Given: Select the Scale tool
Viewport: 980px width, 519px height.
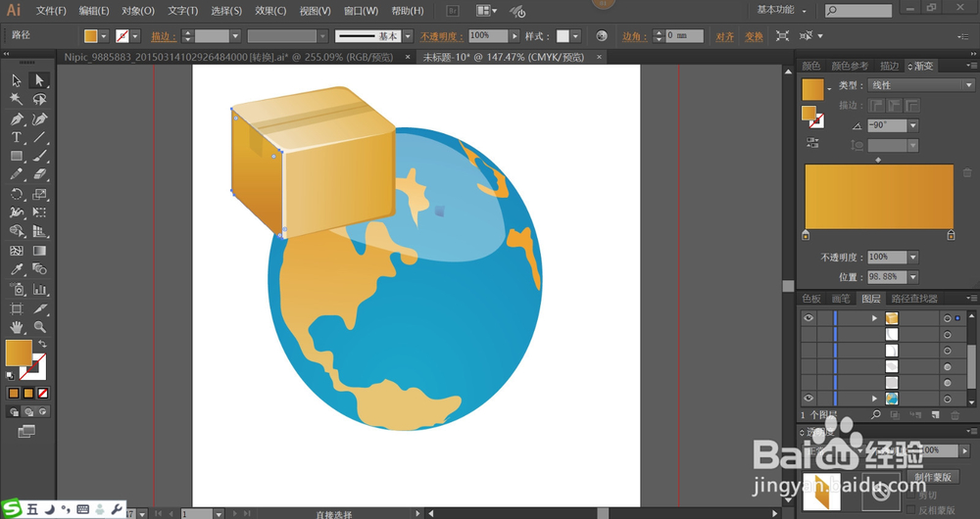Looking at the screenshot, I should 39,194.
